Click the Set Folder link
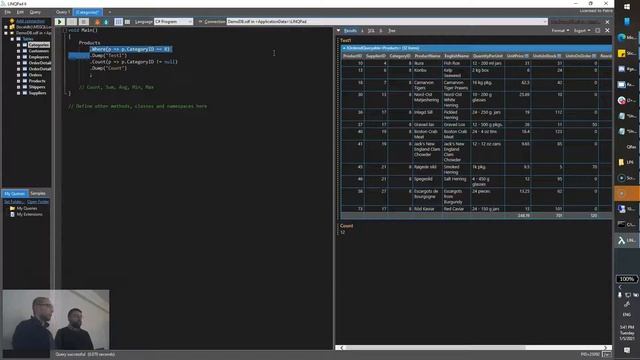Viewport: 640px width, 360px height. click(x=14, y=202)
